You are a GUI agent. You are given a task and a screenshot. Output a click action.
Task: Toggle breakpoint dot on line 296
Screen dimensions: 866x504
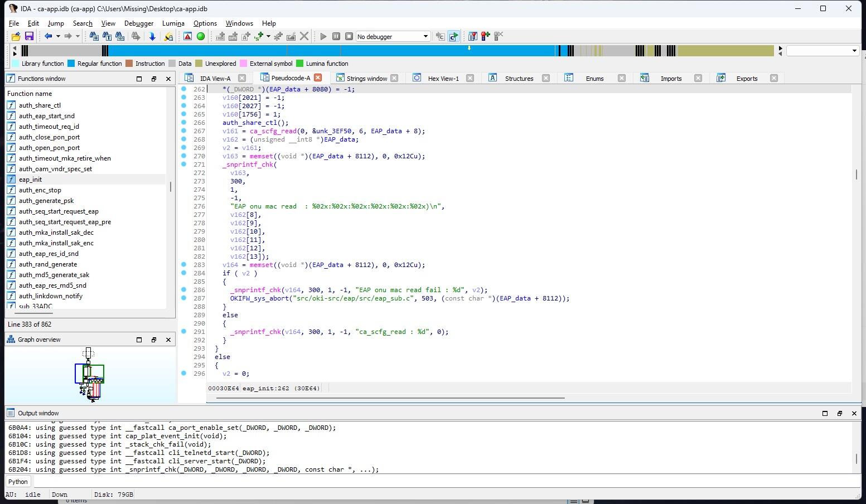[184, 374]
